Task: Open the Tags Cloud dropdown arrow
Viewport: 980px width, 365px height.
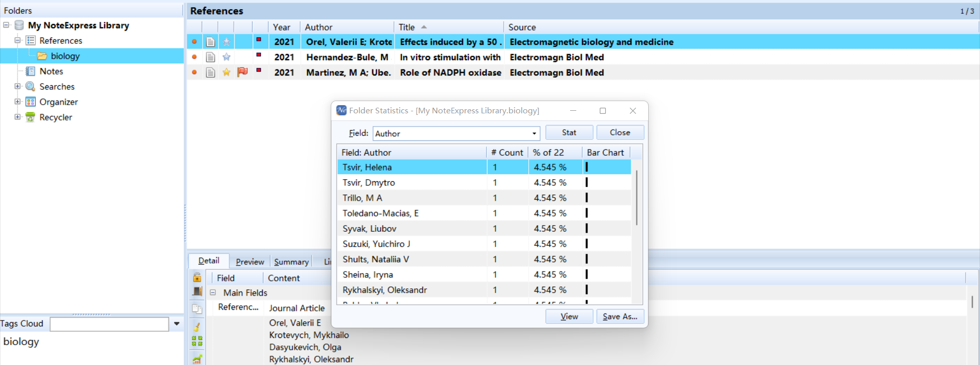Action: tap(177, 324)
